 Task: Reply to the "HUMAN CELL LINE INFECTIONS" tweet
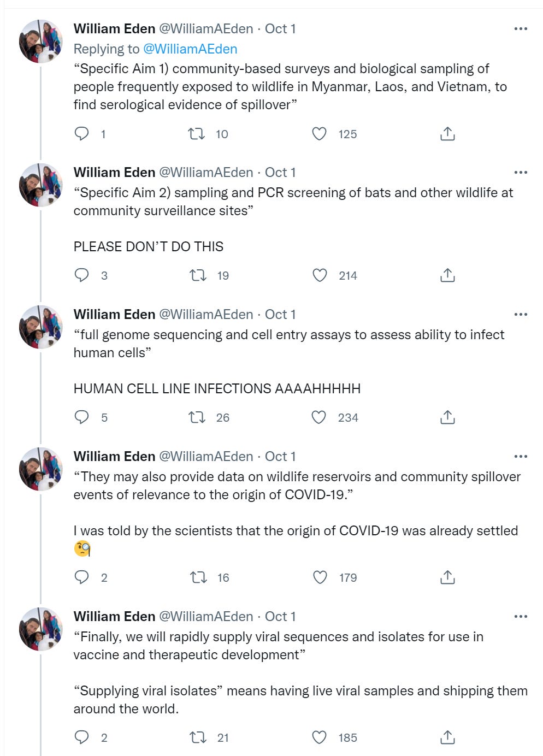[81, 417]
